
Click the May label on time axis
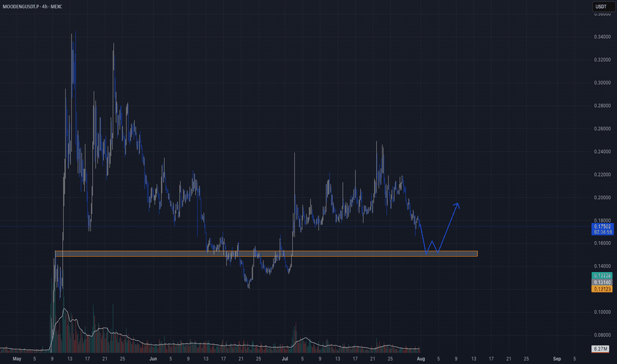[17, 359]
